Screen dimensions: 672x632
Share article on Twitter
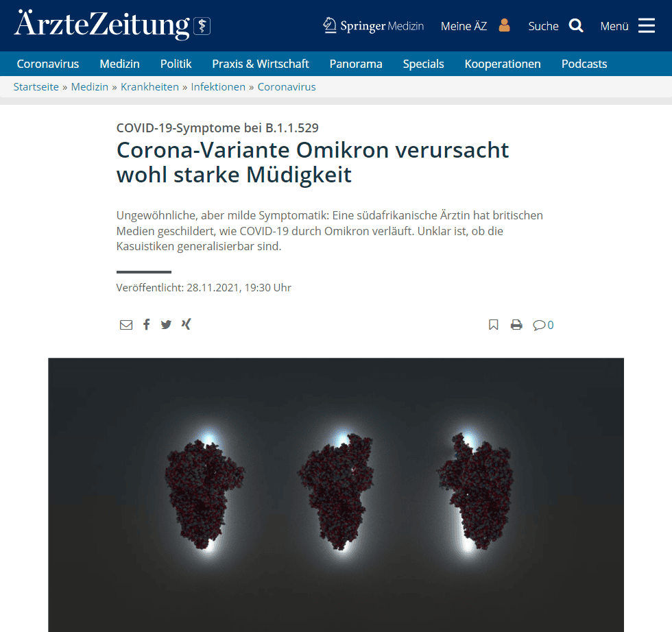coord(166,325)
